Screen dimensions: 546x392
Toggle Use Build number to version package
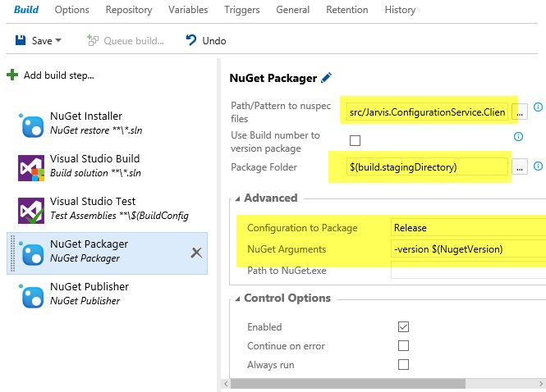pos(355,140)
